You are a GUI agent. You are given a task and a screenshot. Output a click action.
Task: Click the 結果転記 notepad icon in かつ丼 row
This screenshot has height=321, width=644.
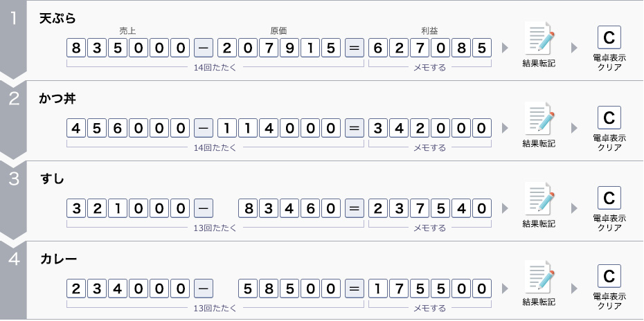(x=539, y=120)
